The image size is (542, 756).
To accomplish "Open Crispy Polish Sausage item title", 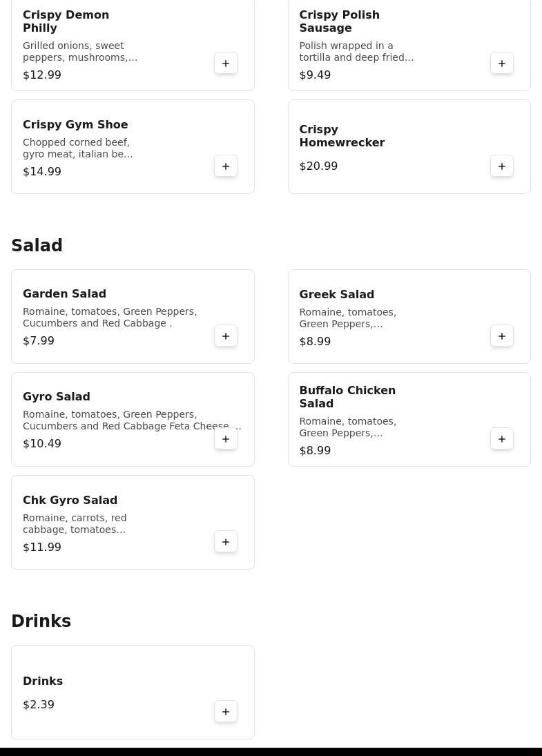I will point(340,21).
